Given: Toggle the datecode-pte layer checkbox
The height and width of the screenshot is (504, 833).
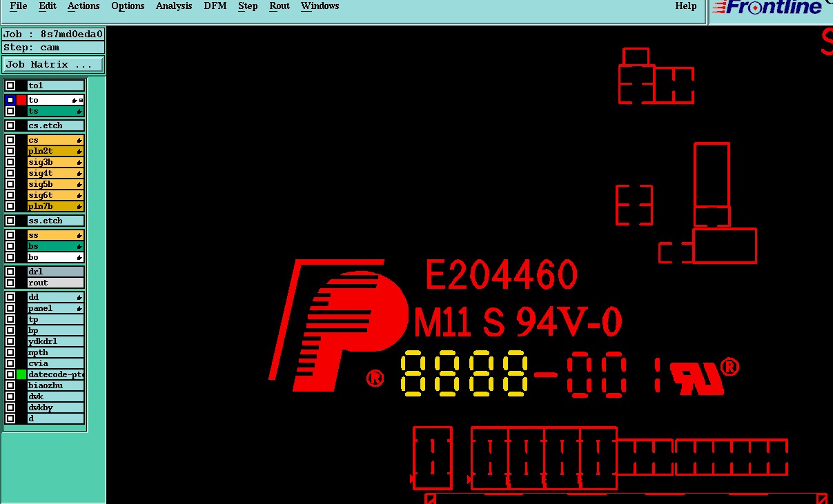Looking at the screenshot, I should [x=10, y=374].
